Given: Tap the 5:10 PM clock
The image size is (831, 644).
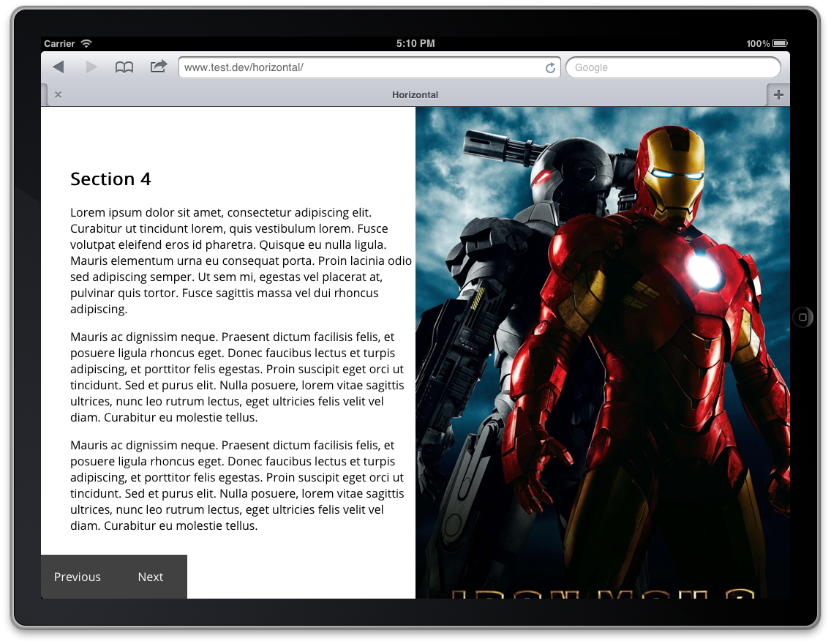Looking at the screenshot, I should (x=415, y=43).
